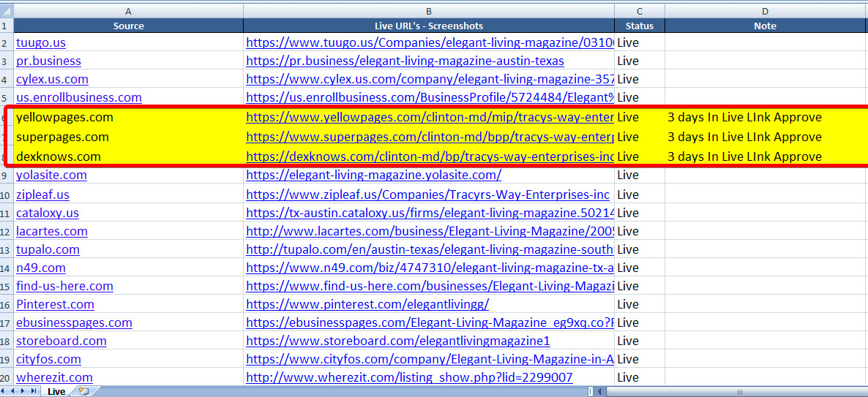Click the Live URL's - Screenshots header cell
This screenshot has width=868, height=397.
pos(428,26)
